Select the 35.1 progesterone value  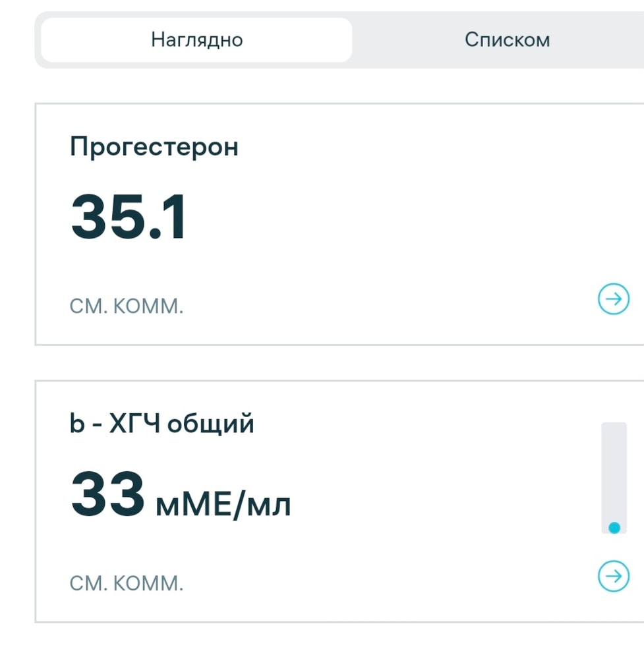(x=129, y=219)
